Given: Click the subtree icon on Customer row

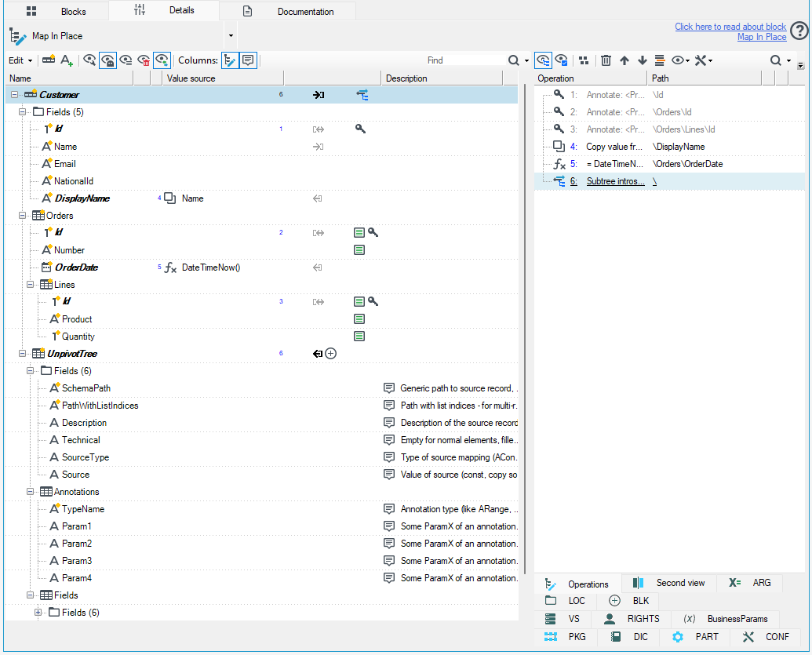Looking at the screenshot, I should tap(362, 95).
